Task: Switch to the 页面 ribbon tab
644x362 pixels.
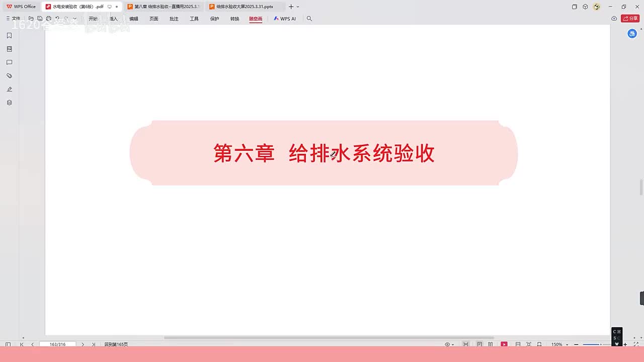Action: tap(154, 19)
